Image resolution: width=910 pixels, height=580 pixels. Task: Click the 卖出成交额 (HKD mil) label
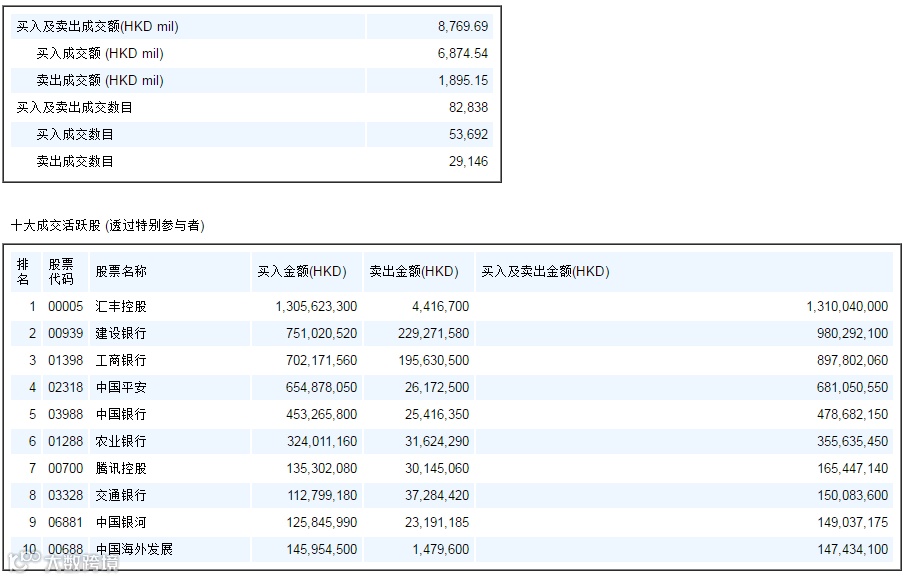[x=100, y=81]
